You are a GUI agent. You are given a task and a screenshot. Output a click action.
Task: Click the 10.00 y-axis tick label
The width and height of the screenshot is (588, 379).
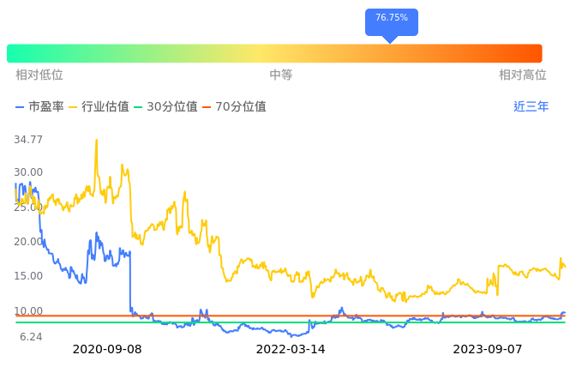(28, 311)
